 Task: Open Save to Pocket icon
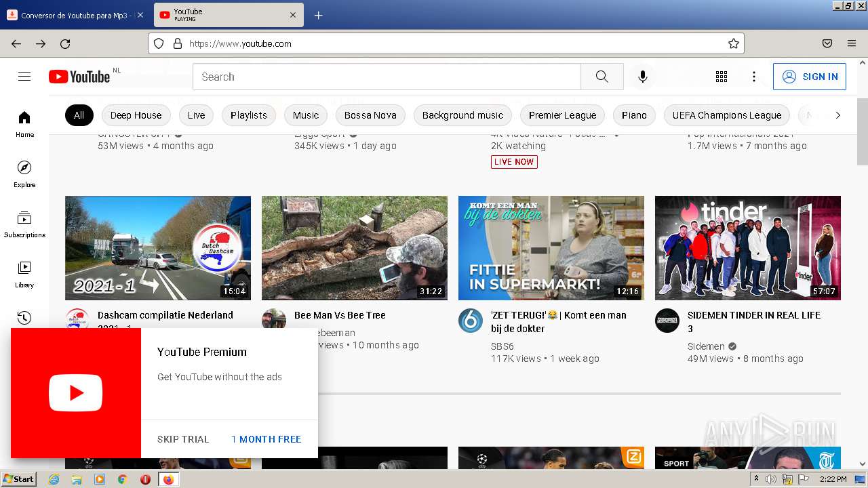827,43
